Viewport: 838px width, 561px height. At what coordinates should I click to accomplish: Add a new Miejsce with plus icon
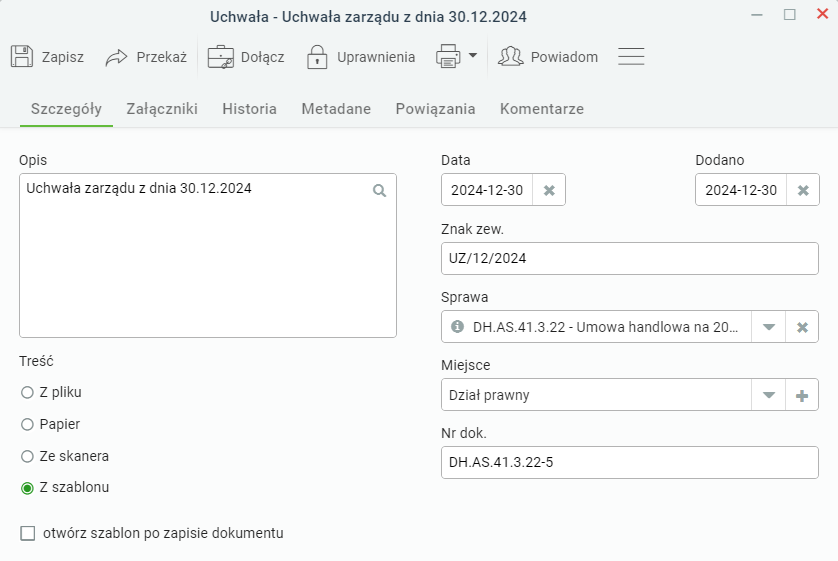(x=802, y=395)
